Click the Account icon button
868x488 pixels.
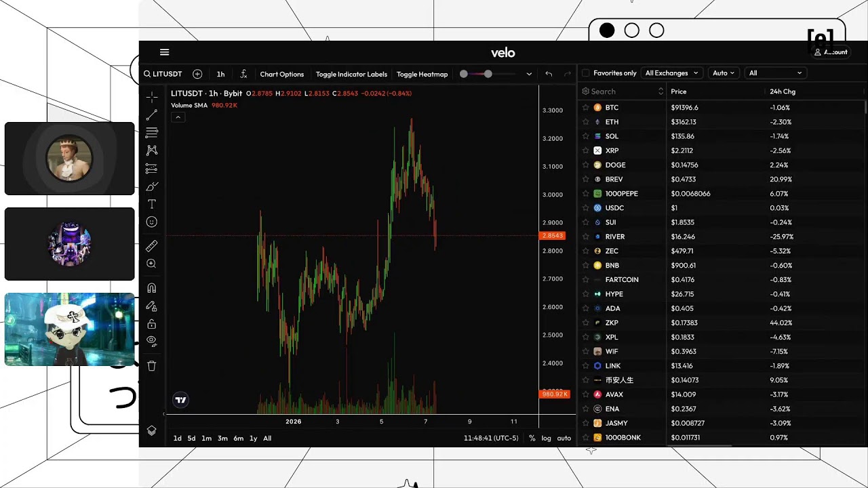pos(831,52)
